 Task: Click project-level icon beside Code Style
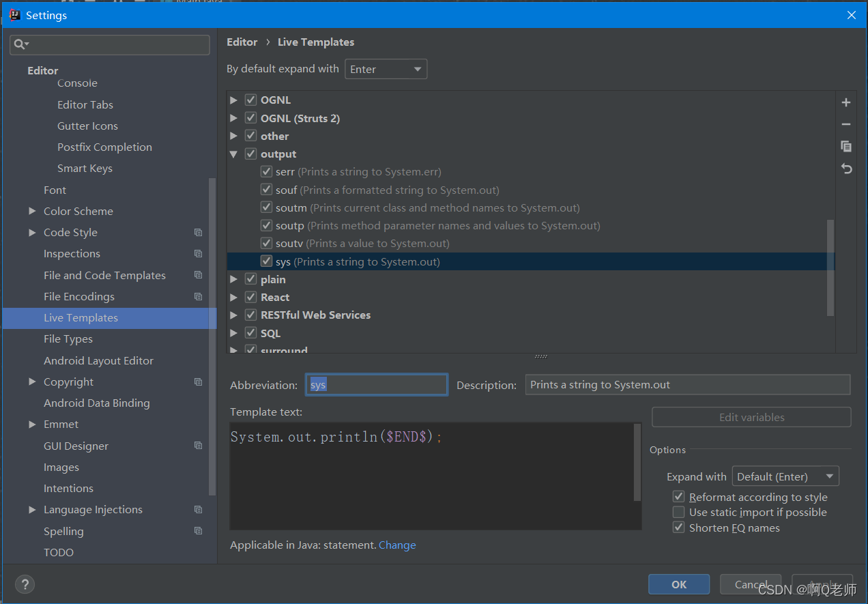click(x=198, y=233)
